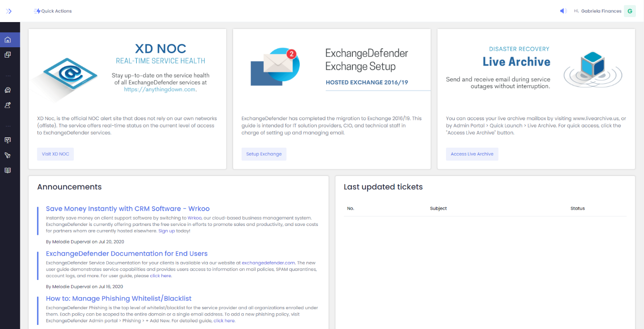Open ExchangeDefender Documentation for End Users announcement
The height and width of the screenshot is (329, 644).
126,254
